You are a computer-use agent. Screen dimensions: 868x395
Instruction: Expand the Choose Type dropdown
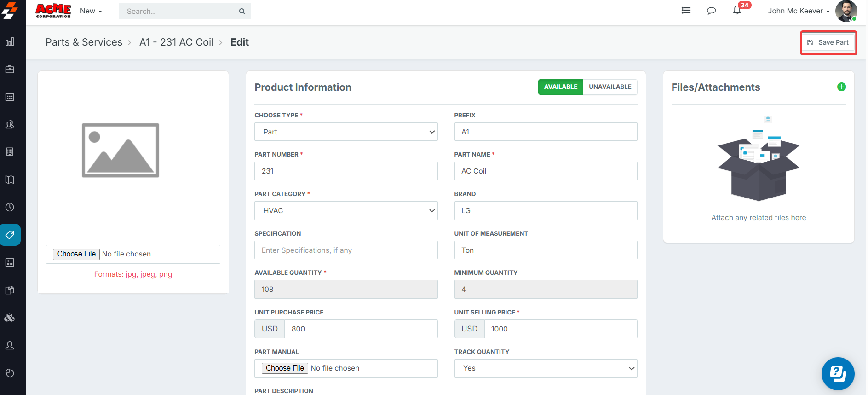pos(346,132)
